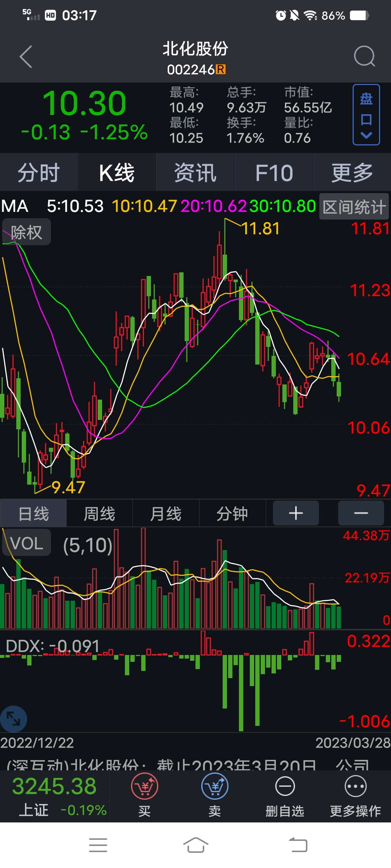Expand chart to fullscreen icon

tap(13, 719)
